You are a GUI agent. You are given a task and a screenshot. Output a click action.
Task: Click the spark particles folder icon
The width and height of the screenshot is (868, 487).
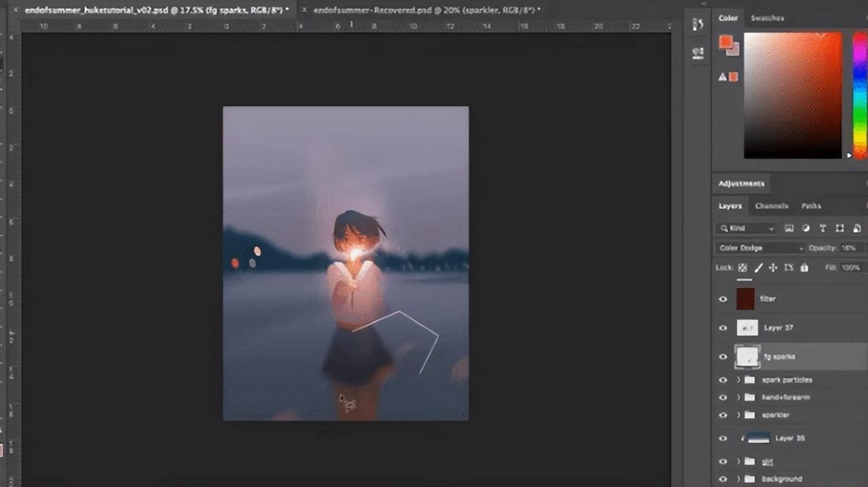pyautogui.click(x=750, y=380)
